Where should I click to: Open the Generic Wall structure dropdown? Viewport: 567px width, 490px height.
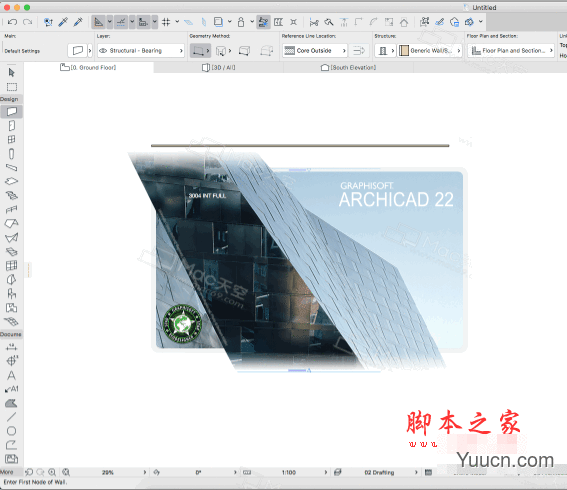tap(430, 51)
